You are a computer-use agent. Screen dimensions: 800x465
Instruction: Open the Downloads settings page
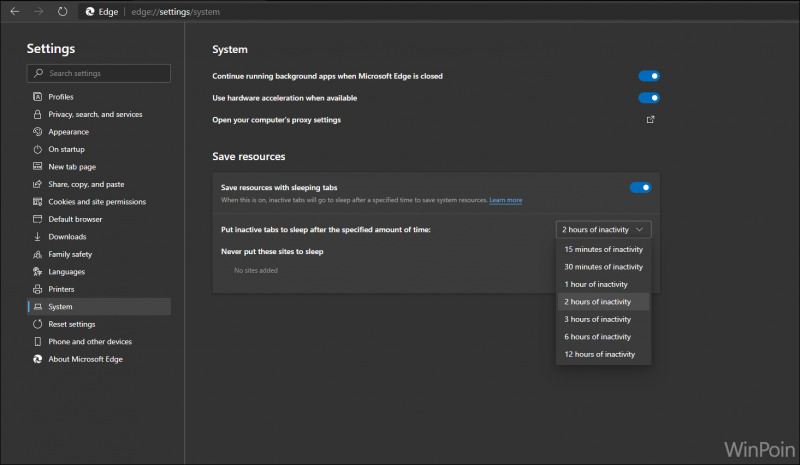(x=99, y=236)
